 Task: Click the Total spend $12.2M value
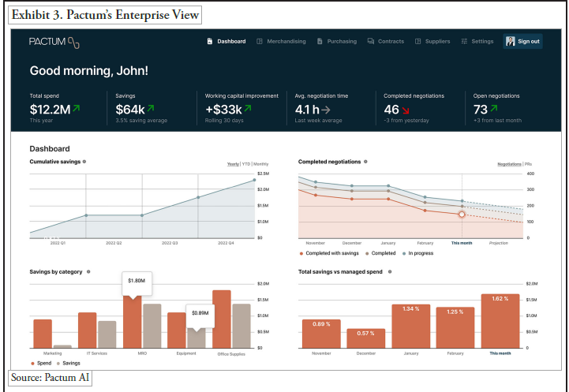pyautogui.click(x=50, y=109)
